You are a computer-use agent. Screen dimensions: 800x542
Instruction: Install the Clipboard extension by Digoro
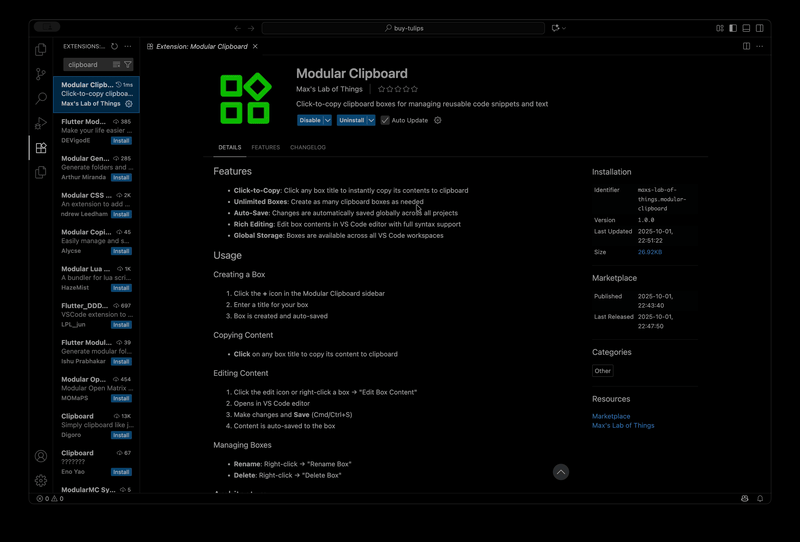point(121,435)
